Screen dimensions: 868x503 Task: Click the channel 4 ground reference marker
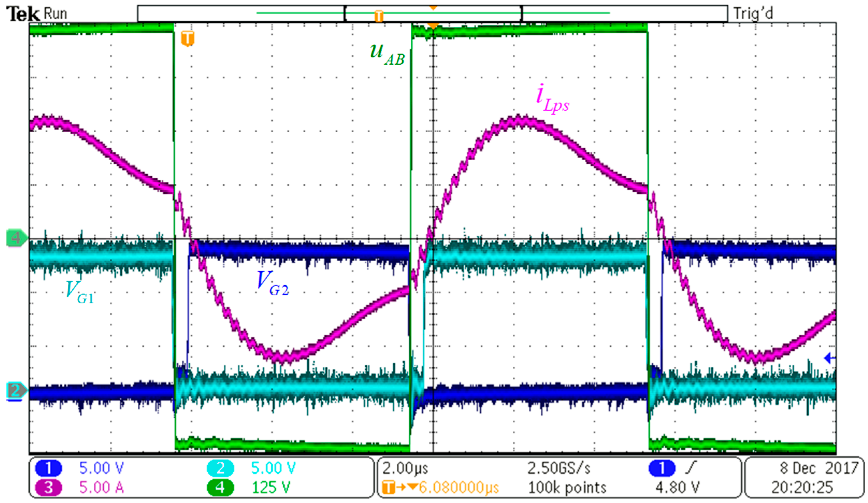[16, 238]
